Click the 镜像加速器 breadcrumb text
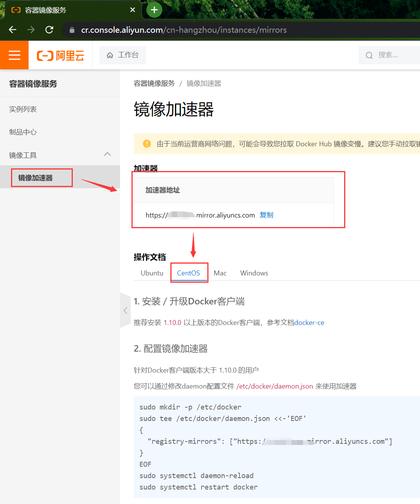 (204, 83)
